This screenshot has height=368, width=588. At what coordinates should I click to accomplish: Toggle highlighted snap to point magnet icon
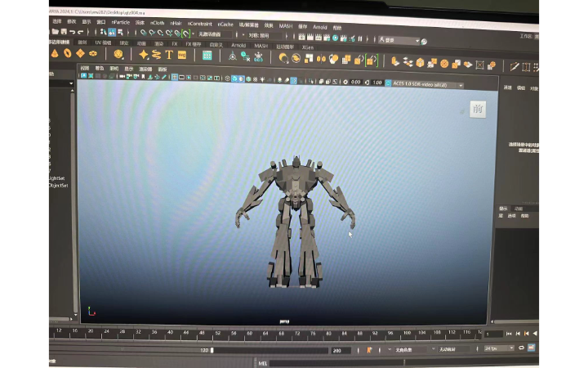click(185, 34)
